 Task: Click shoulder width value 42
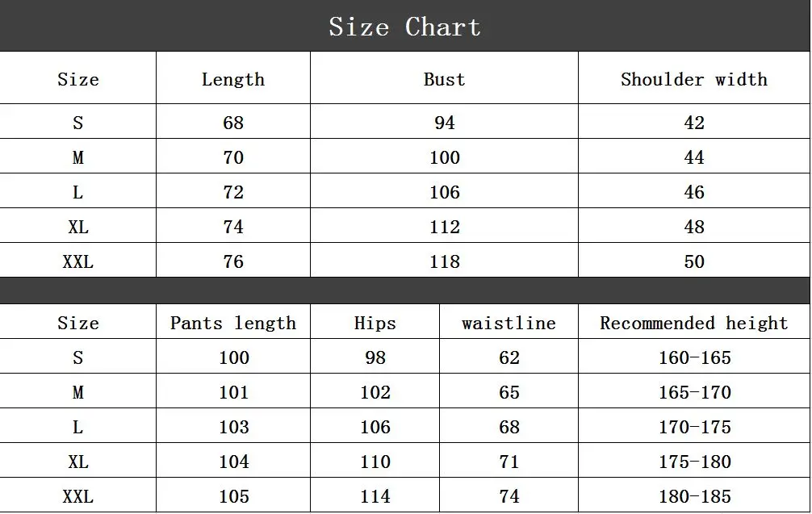click(x=693, y=123)
